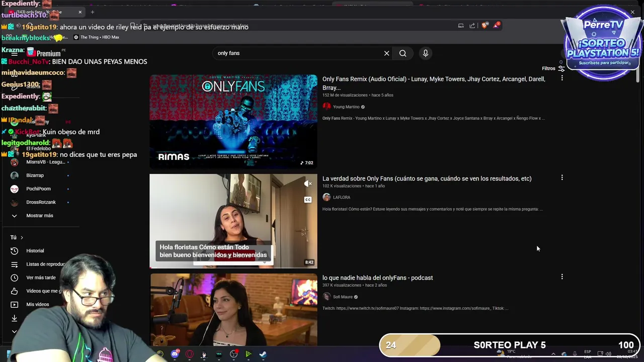Click the 'Ver más tarde' clock icon
Screen dimensions: 644x362
click(x=14, y=278)
